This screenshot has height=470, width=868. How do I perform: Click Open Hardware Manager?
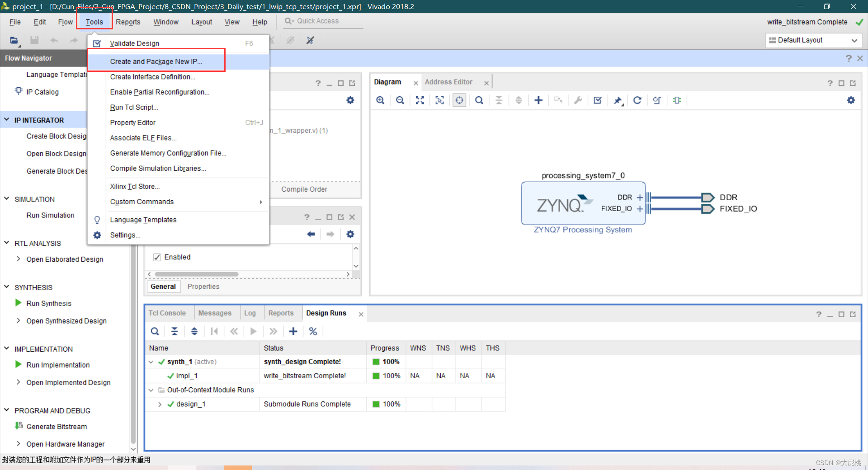pos(66,444)
